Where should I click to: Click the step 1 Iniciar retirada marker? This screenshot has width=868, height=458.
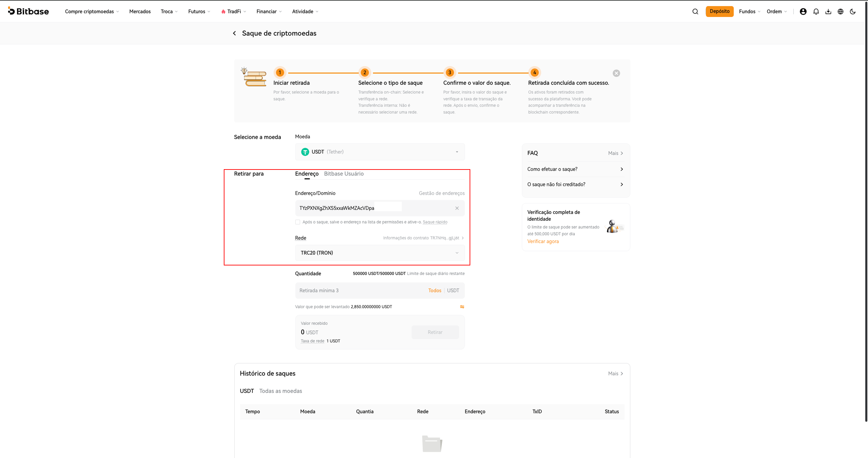pyautogui.click(x=280, y=73)
